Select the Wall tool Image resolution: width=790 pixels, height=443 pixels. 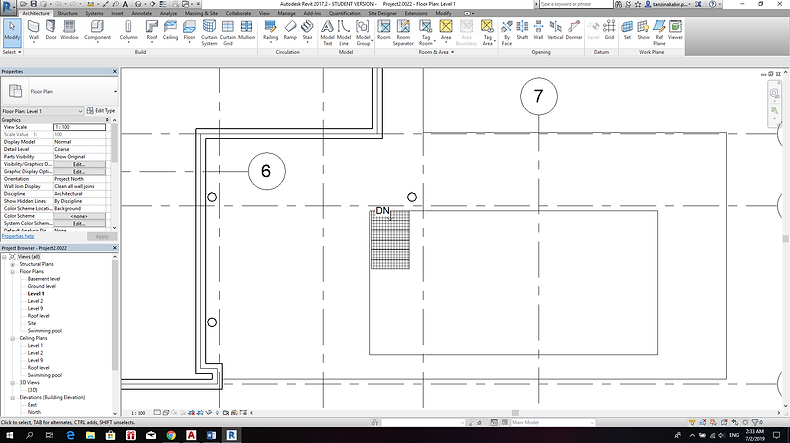pyautogui.click(x=34, y=30)
